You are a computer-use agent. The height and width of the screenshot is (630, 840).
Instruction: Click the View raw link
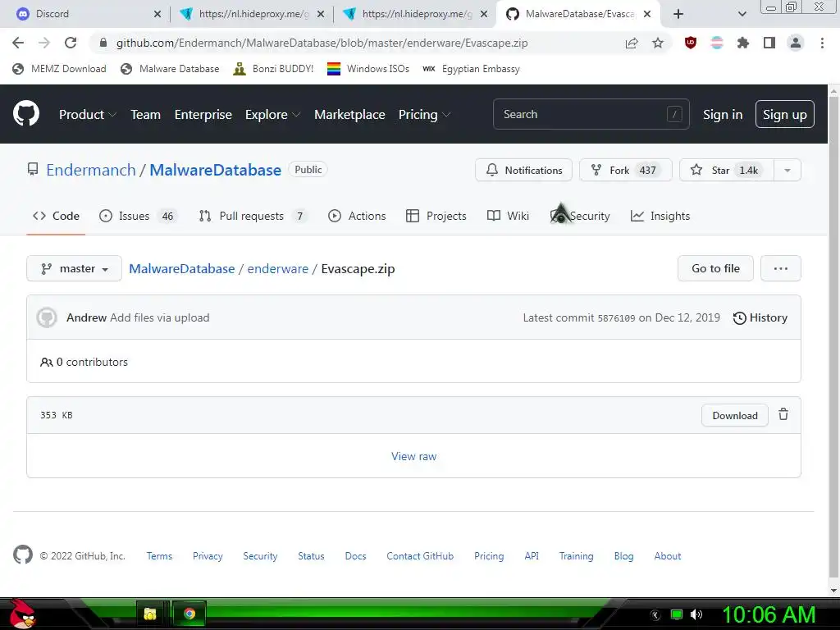pos(413,456)
